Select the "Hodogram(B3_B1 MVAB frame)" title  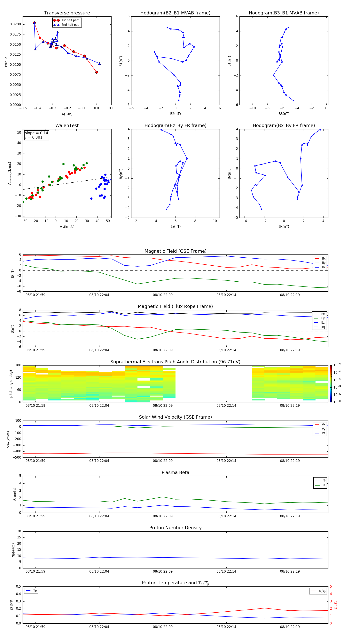[x=284, y=13]
